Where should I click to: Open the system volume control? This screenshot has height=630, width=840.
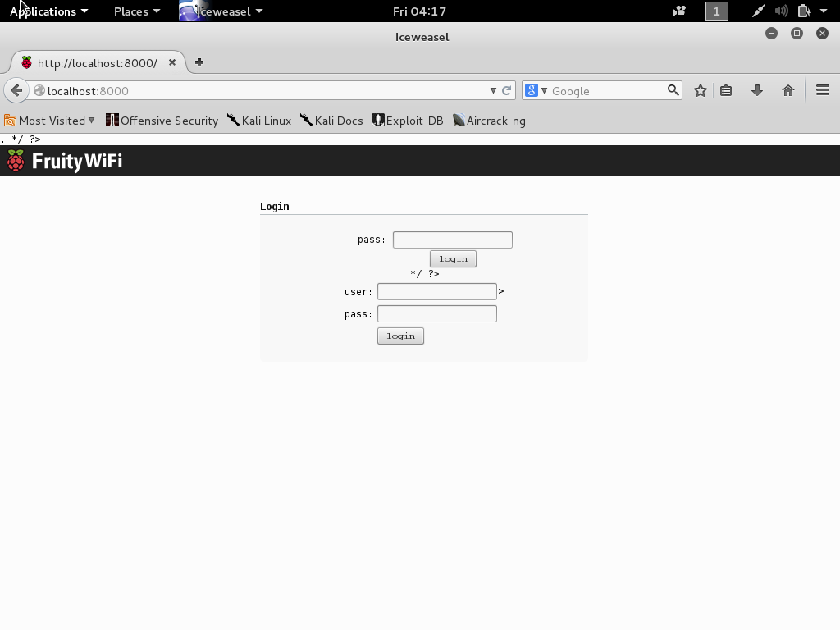point(781,11)
